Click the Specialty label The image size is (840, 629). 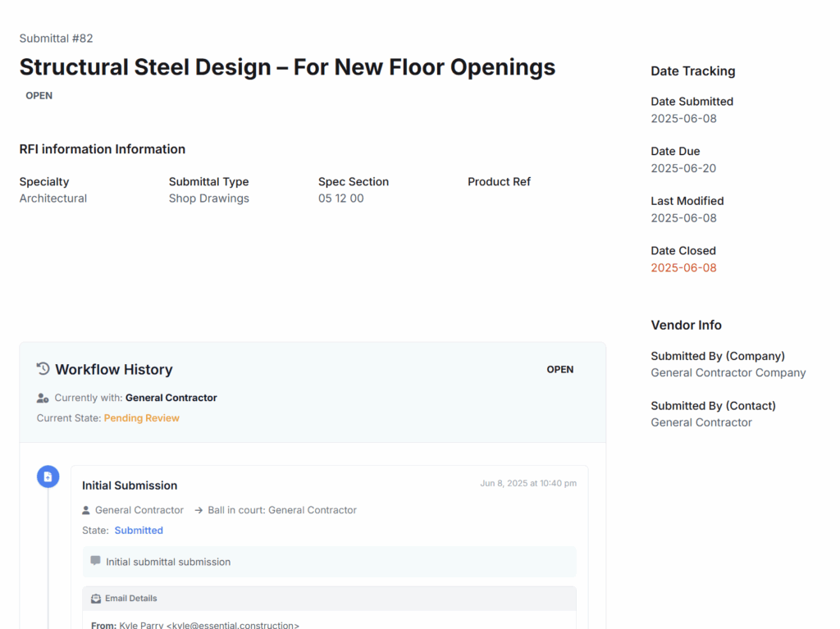44,181
